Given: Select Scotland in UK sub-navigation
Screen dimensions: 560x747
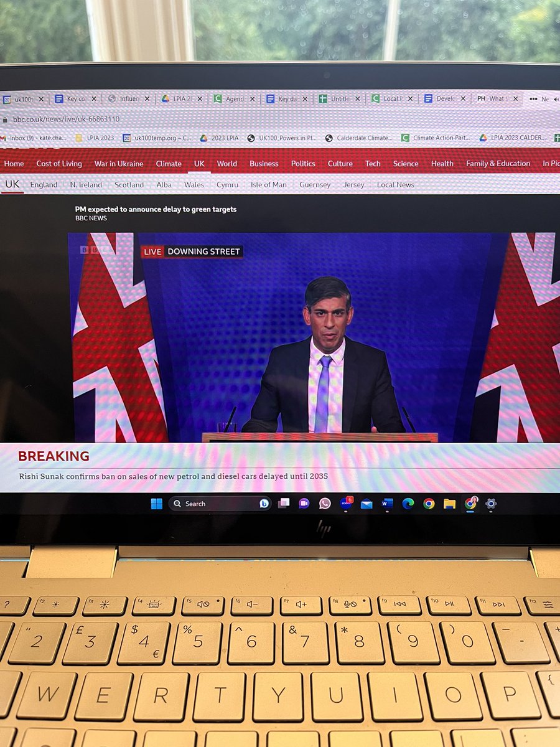Looking at the screenshot, I should point(129,185).
